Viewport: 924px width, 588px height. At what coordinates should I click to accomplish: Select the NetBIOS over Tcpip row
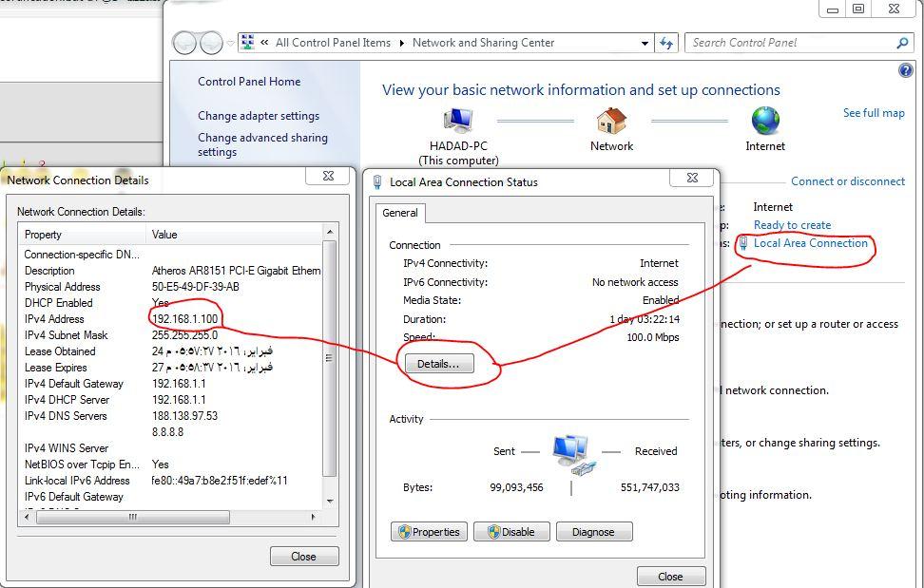click(x=170, y=465)
